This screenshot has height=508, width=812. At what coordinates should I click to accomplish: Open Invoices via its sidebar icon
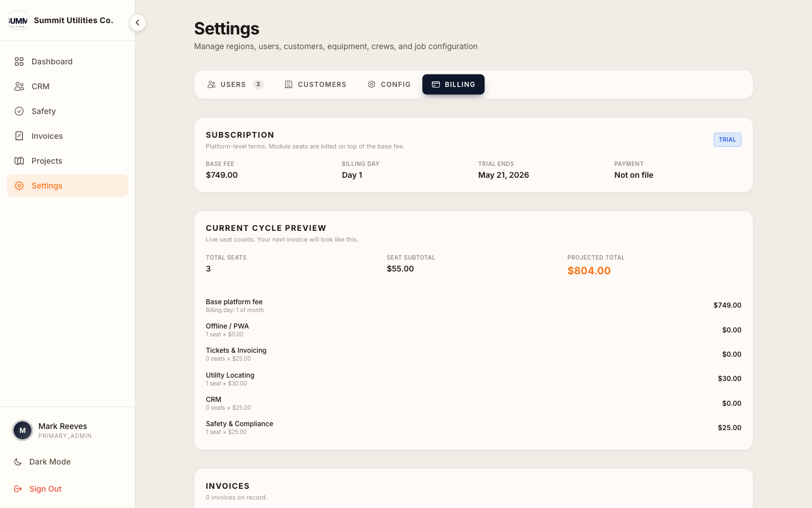(x=20, y=136)
